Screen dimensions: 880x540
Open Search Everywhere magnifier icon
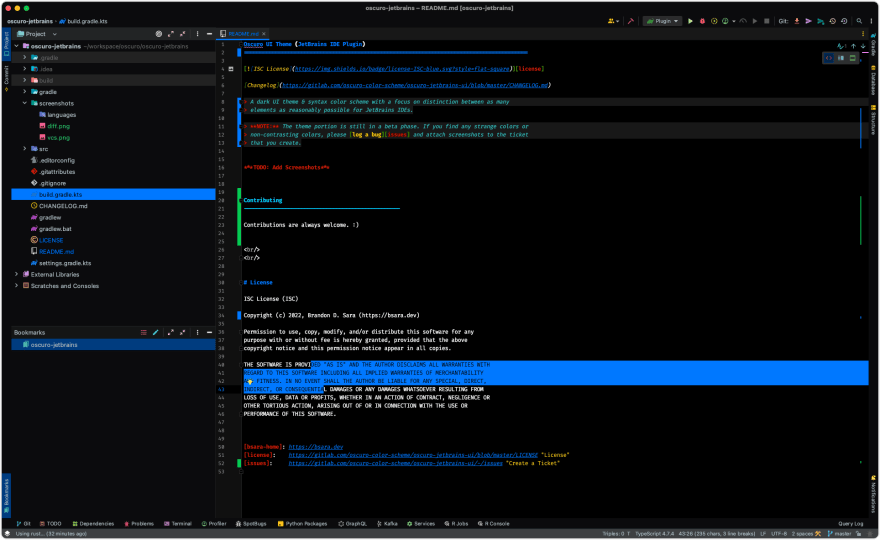859,21
